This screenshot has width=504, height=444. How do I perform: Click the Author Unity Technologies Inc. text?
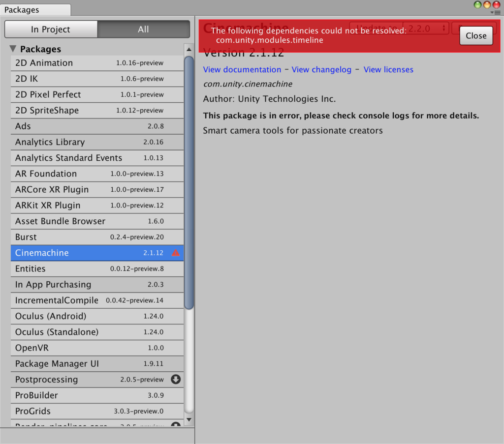tap(269, 99)
